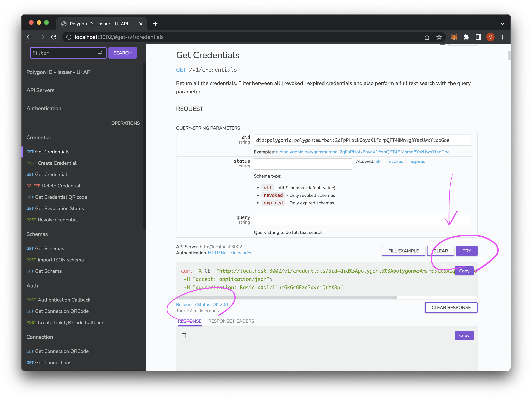Open the Extensions puzzle icon
This screenshot has height=399, width=532.
click(466, 37)
